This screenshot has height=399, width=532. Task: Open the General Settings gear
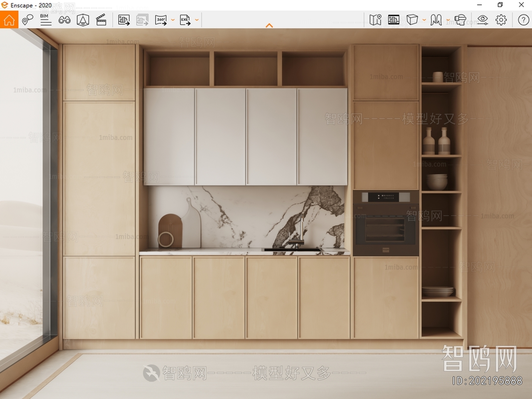coord(501,20)
